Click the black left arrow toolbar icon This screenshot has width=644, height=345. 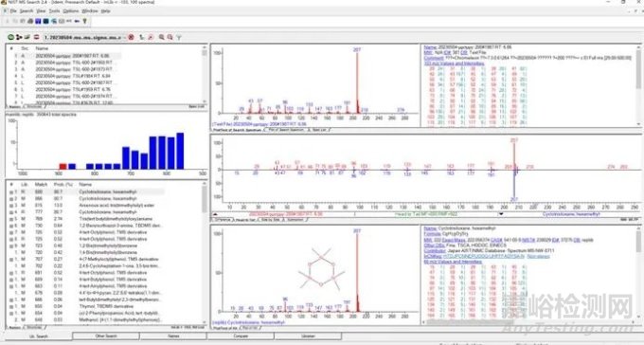(77, 21)
